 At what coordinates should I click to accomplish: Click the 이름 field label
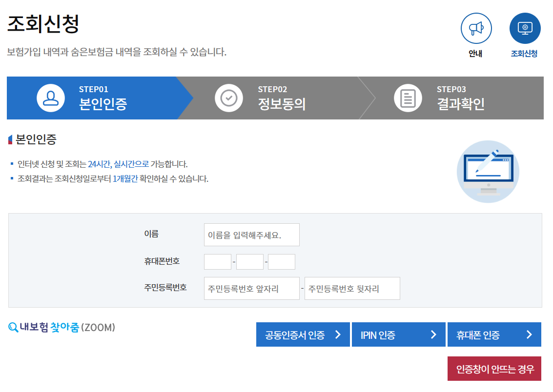point(151,234)
